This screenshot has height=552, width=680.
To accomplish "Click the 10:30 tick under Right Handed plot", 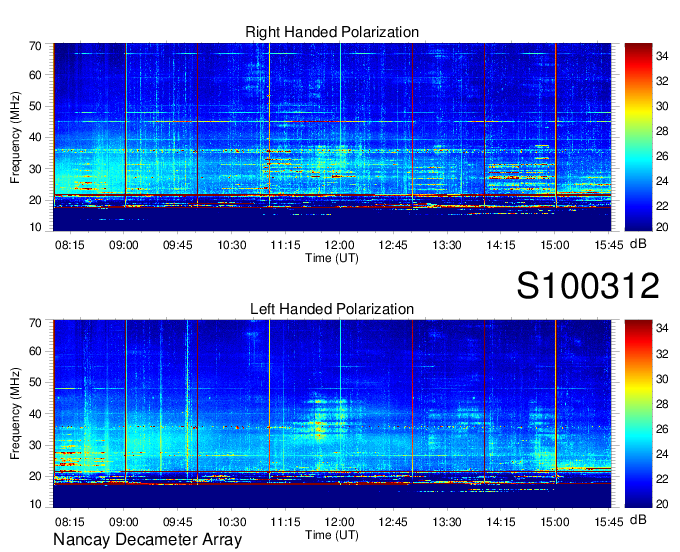I will click(x=232, y=245).
